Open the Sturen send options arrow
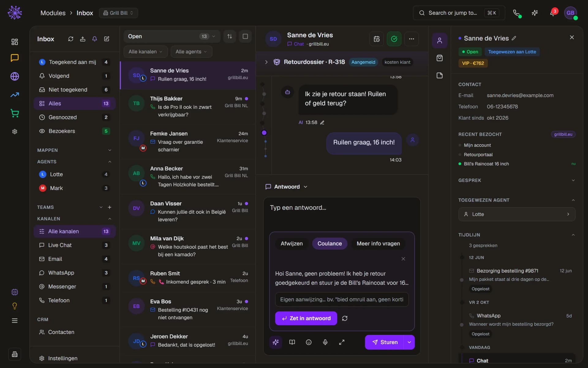The image size is (588, 368). pos(409,342)
